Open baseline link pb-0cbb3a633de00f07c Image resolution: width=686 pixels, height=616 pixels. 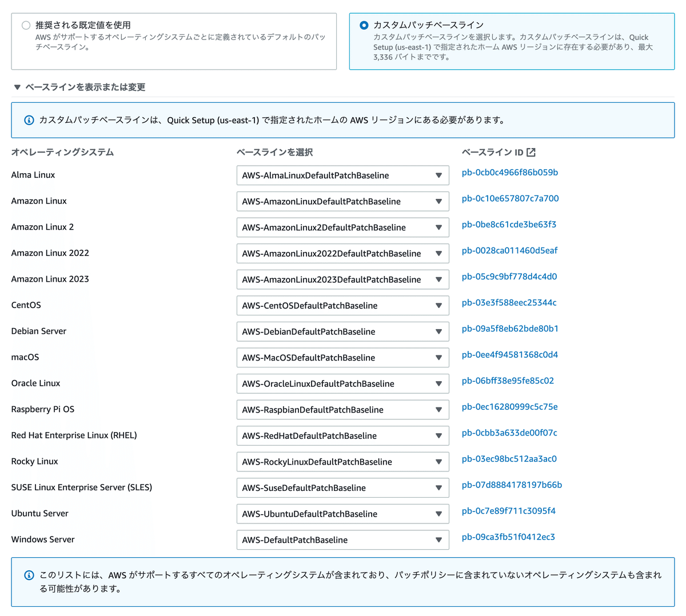tap(509, 433)
